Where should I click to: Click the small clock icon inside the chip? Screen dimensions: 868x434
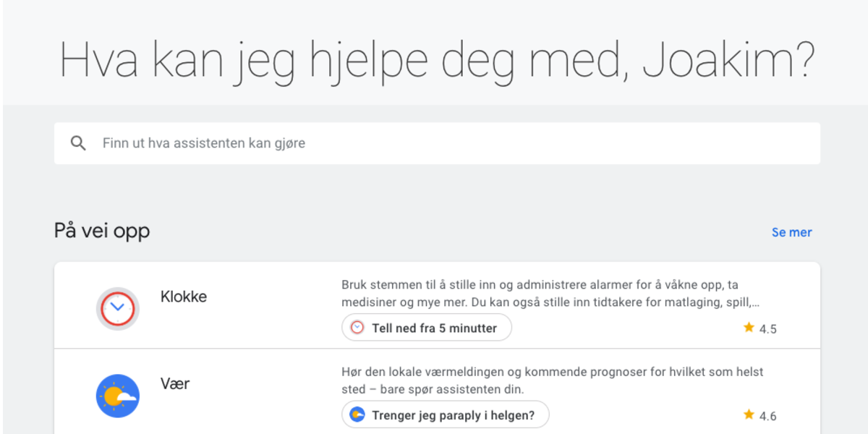[x=357, y=328]
